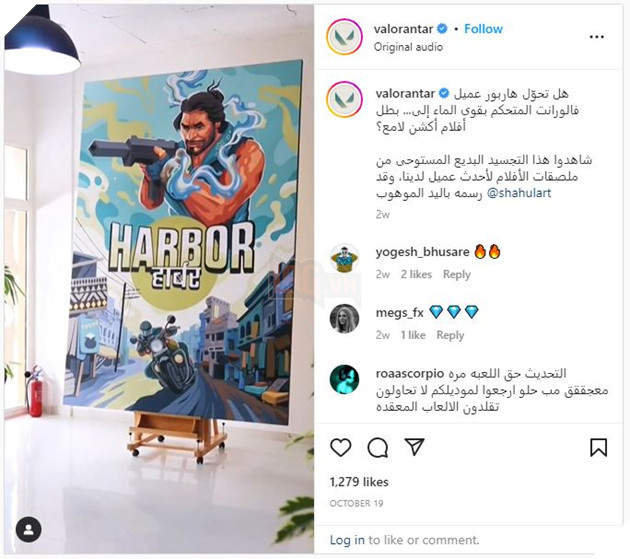Reply to megs_fx's comment
The height and width of the screenshot is (559, 630).
click(x=450, y=335)
